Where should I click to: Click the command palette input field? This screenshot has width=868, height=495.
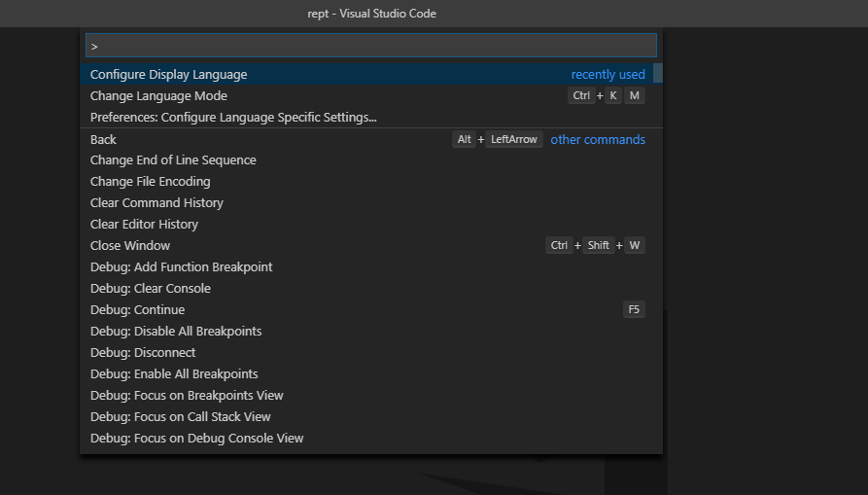[370, 46]
